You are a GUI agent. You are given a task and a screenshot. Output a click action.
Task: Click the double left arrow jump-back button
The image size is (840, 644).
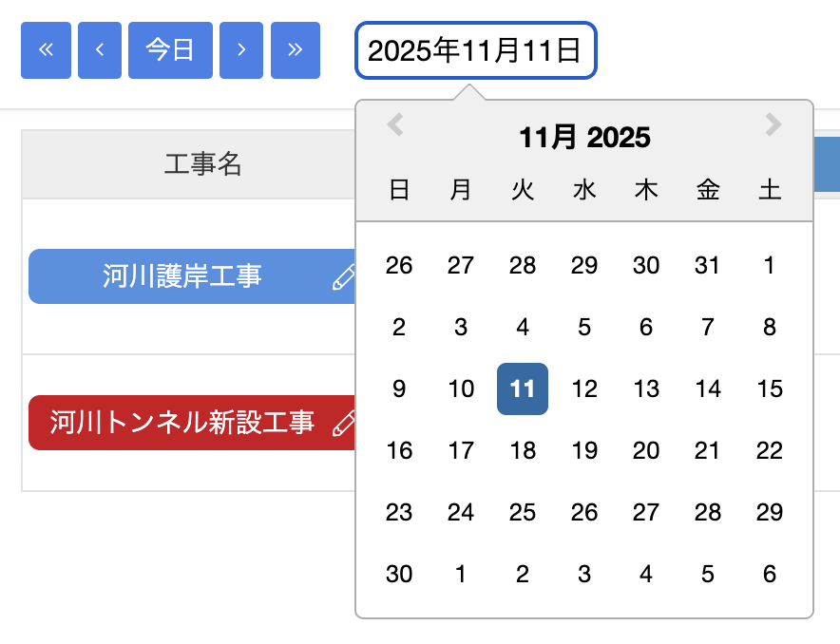[46, 50]
